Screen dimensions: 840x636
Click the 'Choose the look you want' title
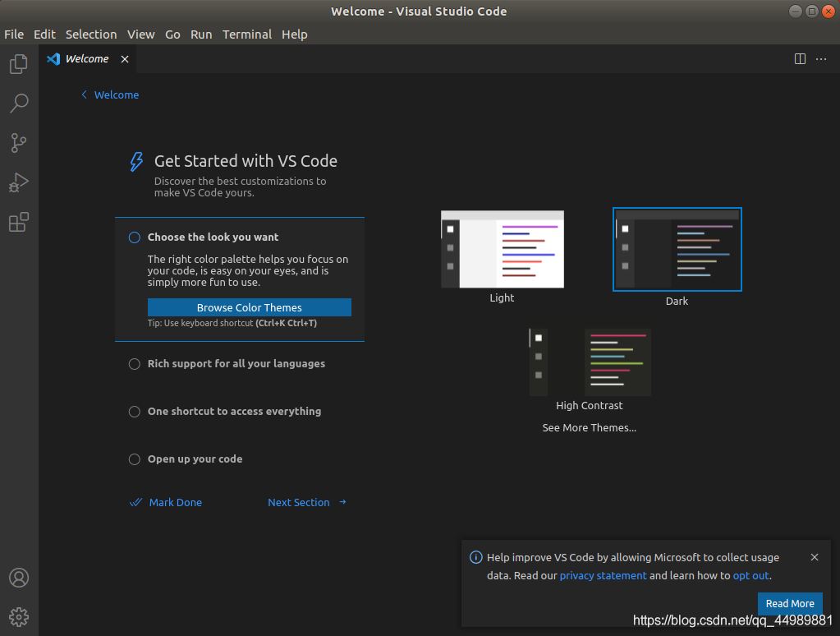click(213, 237)
